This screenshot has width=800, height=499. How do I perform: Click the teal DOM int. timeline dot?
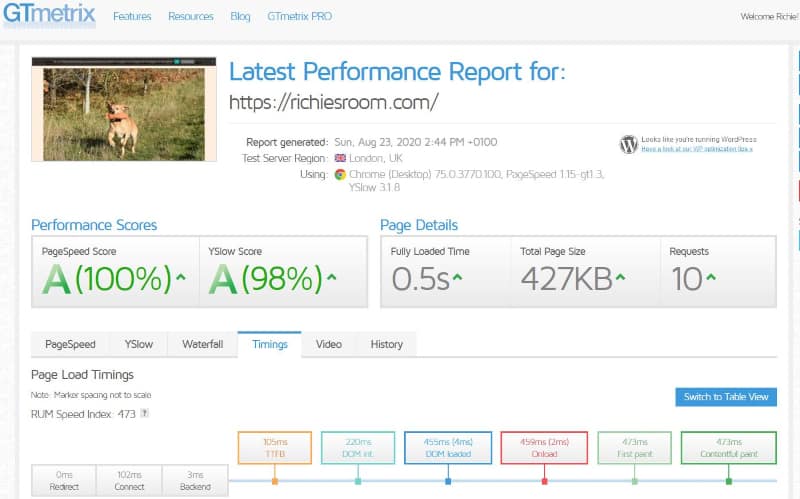coord(358,481)
